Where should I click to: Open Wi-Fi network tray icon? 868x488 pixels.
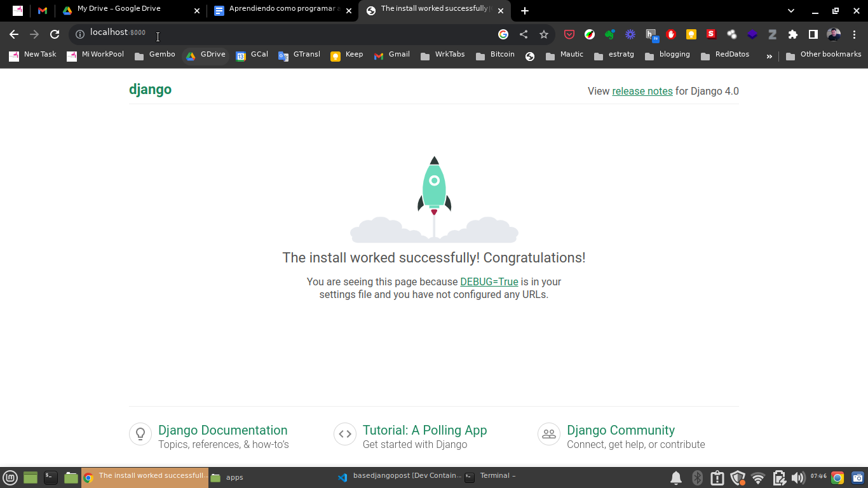[x=757, y=478]
